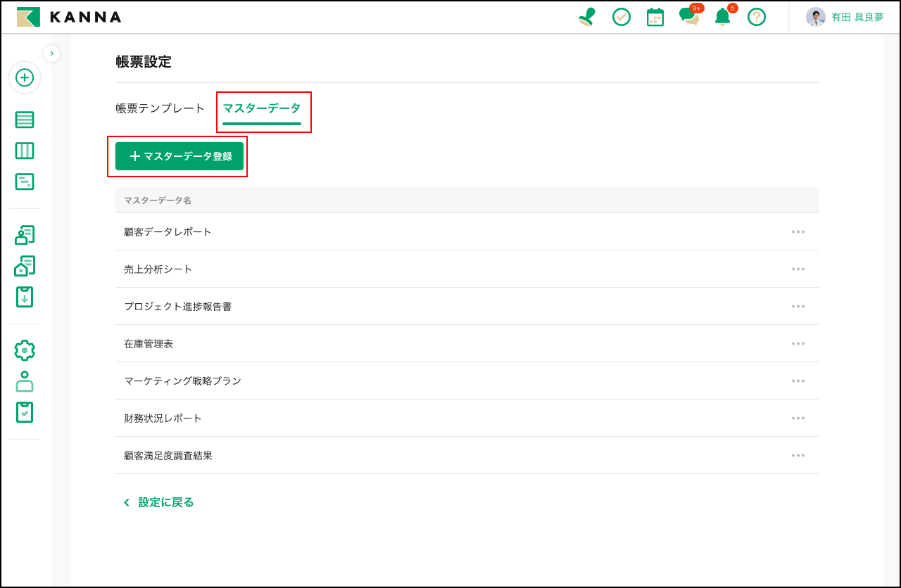Screen dimensions: 901x588
Task: Open user profile 有田 具良夢
Action: point(845,17)
